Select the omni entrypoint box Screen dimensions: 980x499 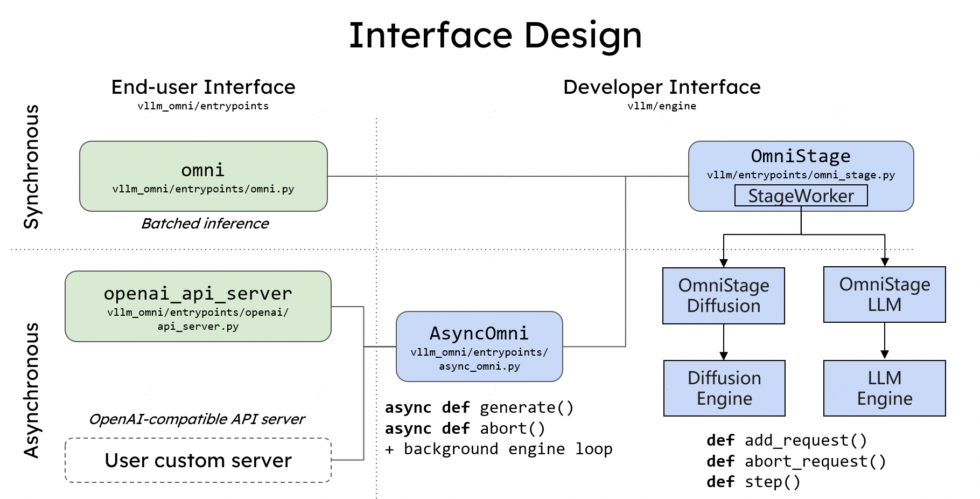click(204, 176)
